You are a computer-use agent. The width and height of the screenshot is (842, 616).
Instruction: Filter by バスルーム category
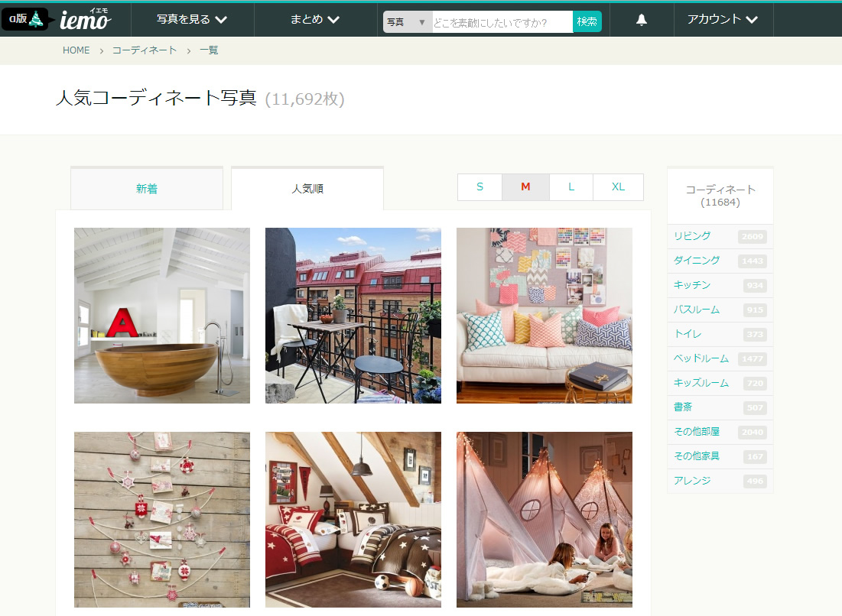(697, 310)
